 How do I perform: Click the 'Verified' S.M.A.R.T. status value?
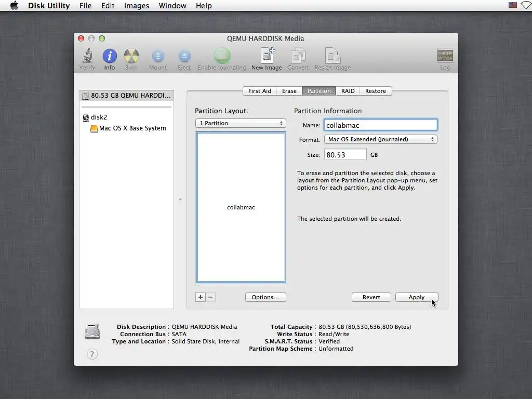329,341
